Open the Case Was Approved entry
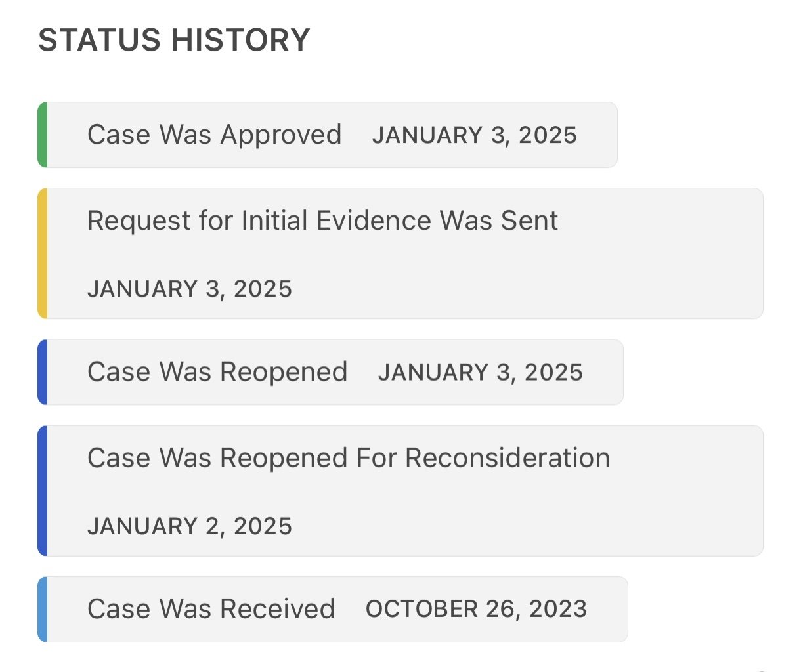 click(x=214, y=135)
